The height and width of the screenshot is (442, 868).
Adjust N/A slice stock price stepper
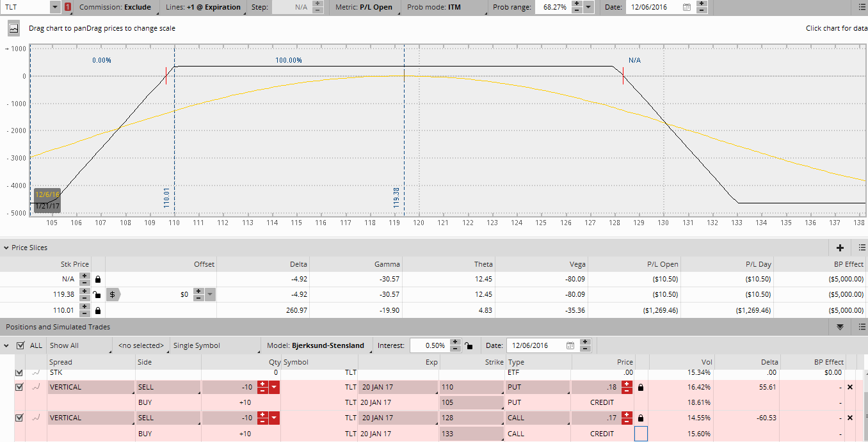coord(85,279)
